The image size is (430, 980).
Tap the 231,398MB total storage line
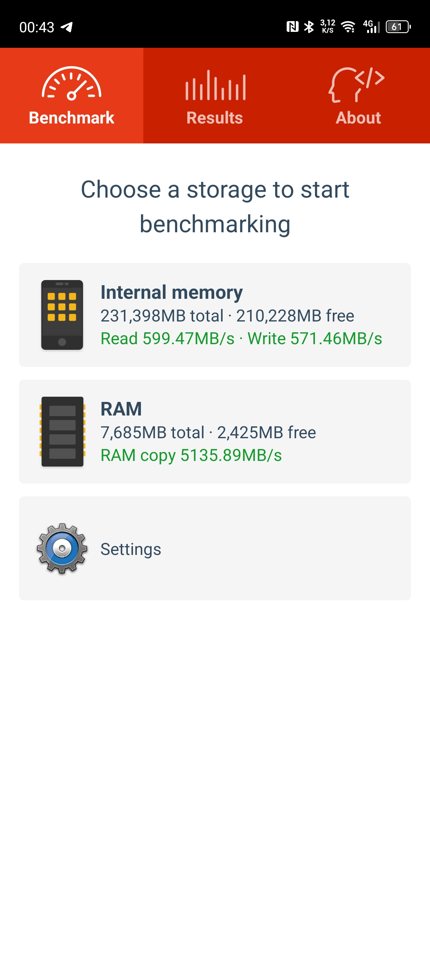227,316
